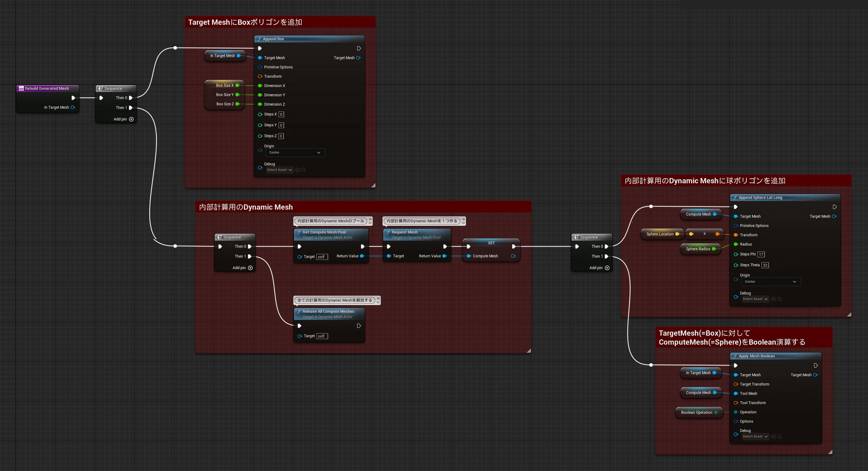Select the Append Box node title

point(273,39)
